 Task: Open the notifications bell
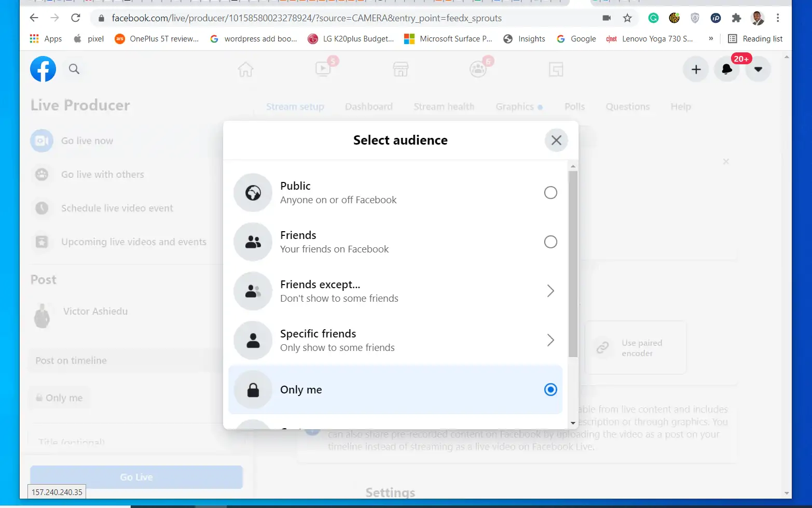(x=727, y=69)
